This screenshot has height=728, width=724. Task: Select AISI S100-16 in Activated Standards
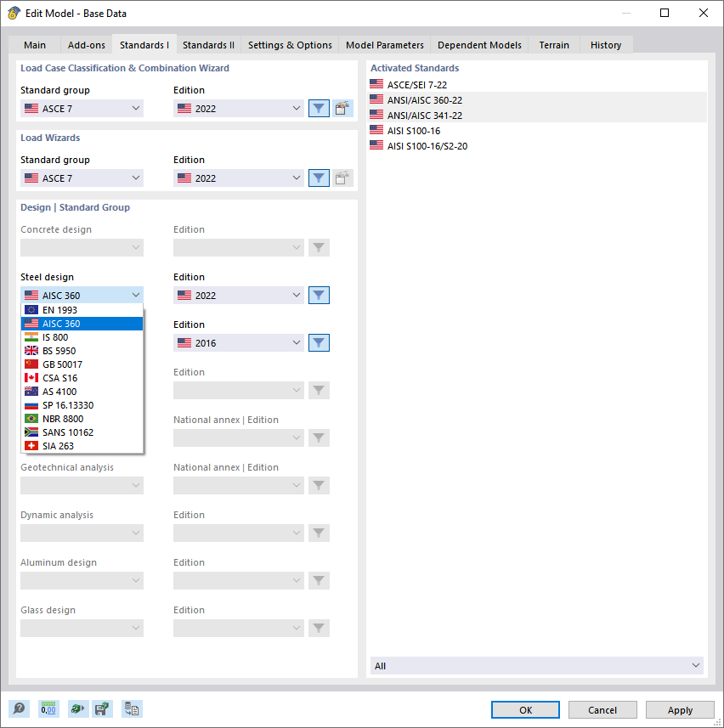[538, 131]
